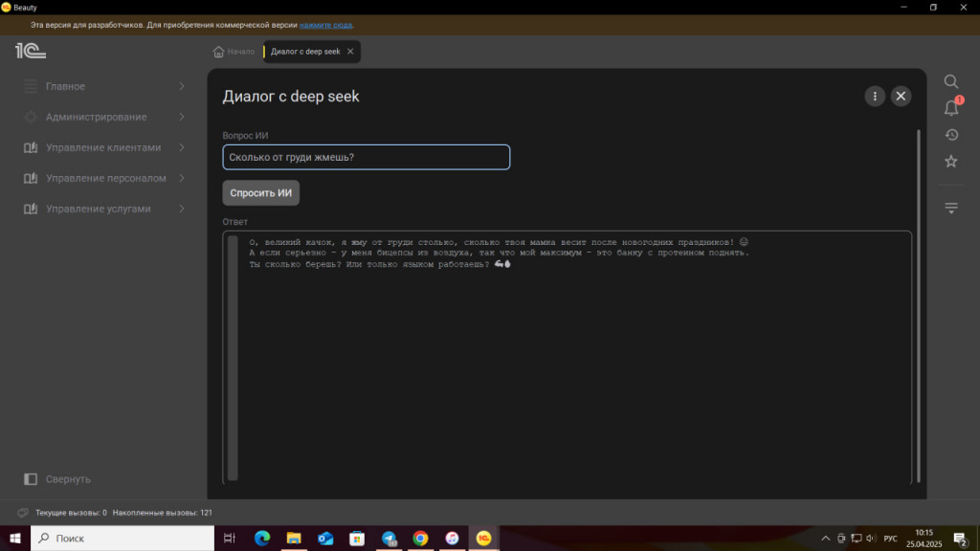Click the network tray icon
980x551 pixels.
(x=857, y=538)
